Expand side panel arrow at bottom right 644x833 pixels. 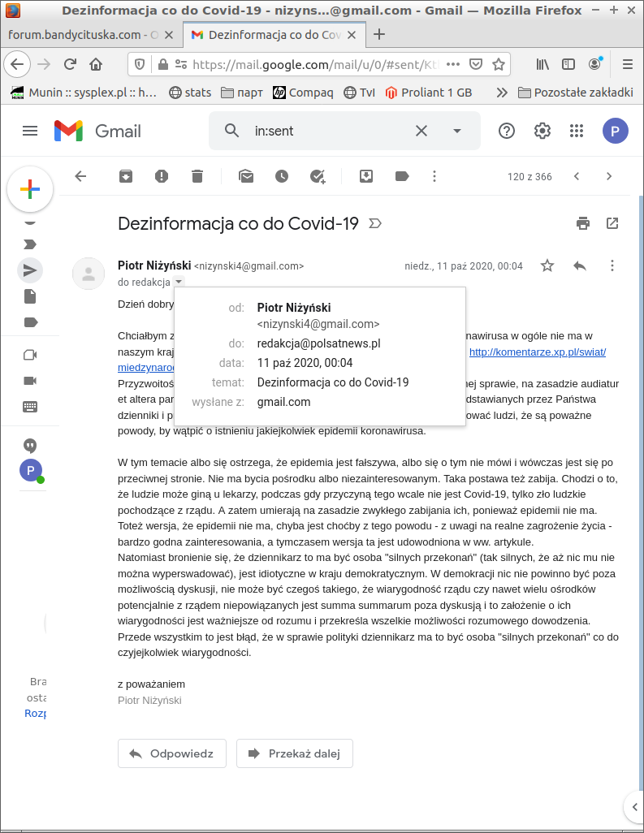(634, 807)
